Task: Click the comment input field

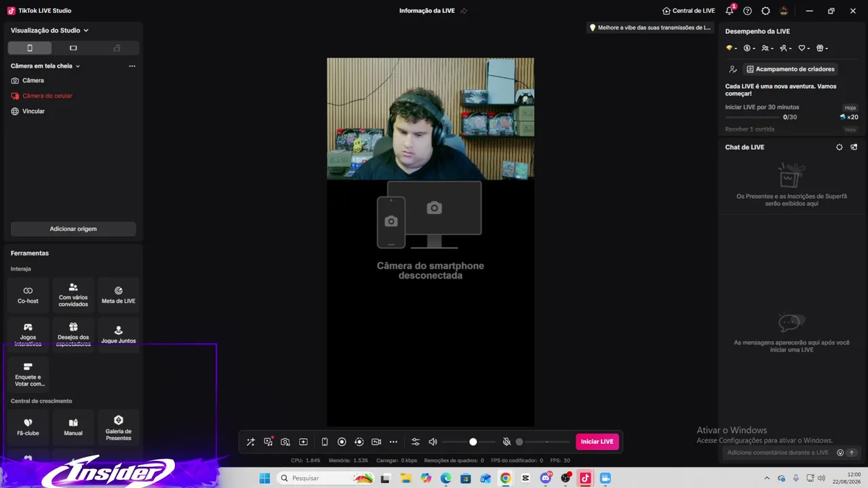Action: [x=778, y=453]
